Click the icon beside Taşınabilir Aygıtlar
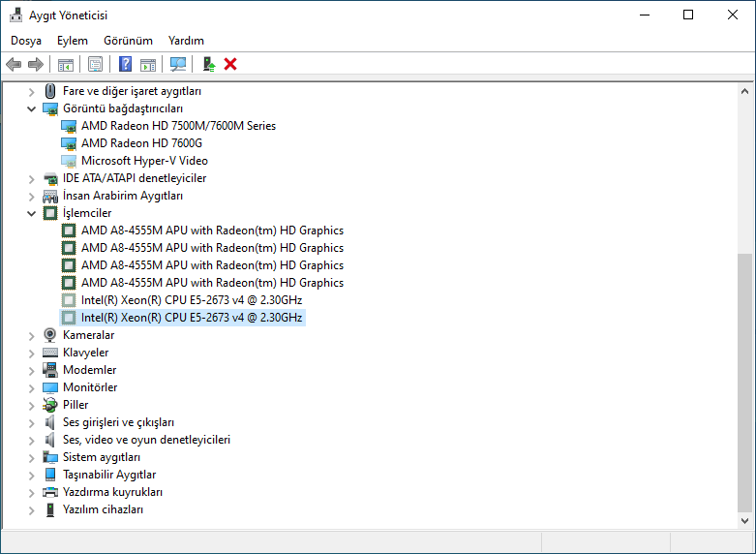This screenshot has width=756, height=554. [50, 475]
